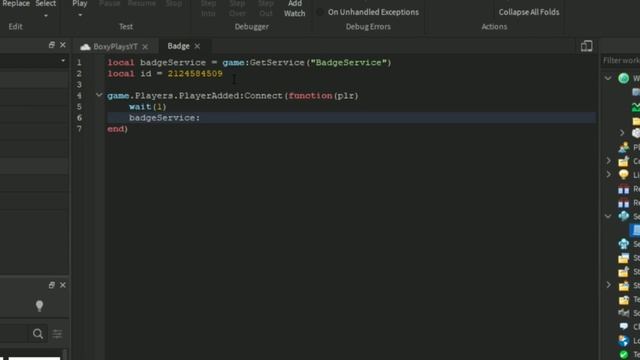This screenshot has width=640, height=360.
Task: Expand the Lighting tree node
Action: (x=609, y=175)
